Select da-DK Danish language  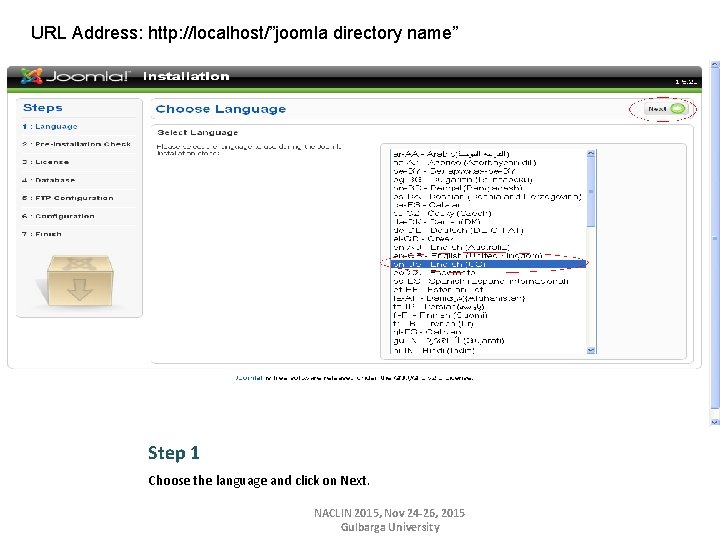tap(437, 222)
